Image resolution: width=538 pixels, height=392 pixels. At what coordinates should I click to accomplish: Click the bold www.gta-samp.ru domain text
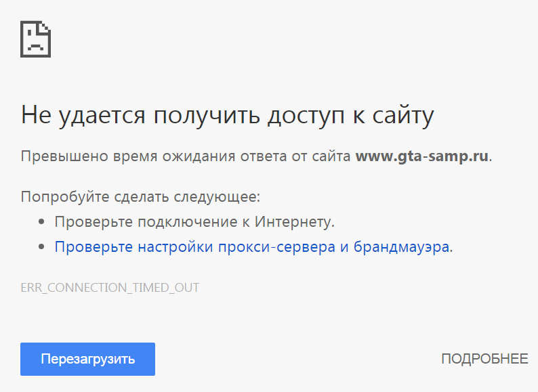point(421,156)
